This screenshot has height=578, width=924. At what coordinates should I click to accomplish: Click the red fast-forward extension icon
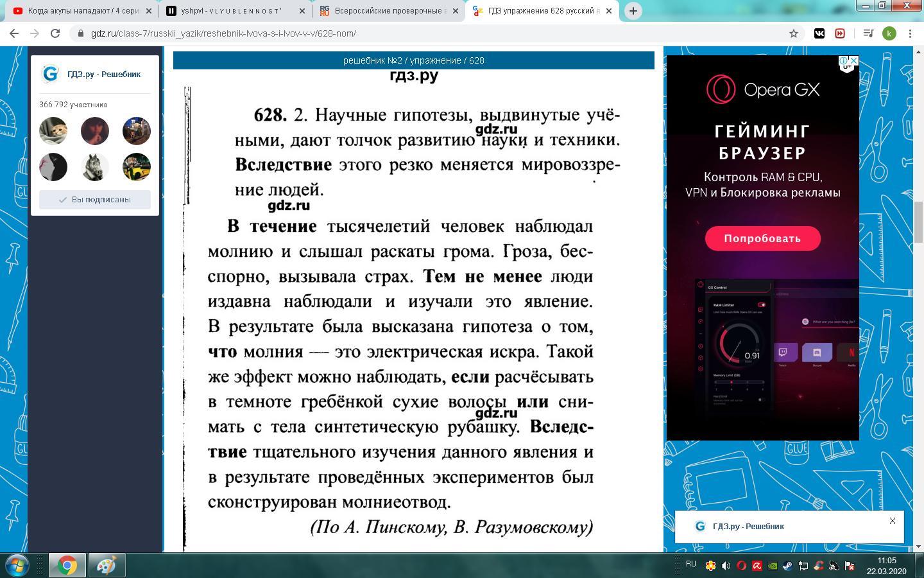(x=840, y=33)
